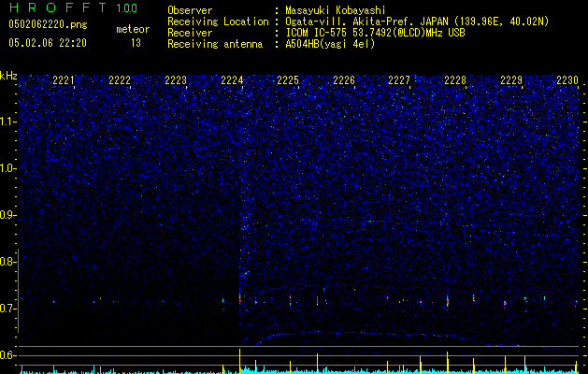Click the Observer label
This screenshot has height=374, width=588.
click(190, 10)
